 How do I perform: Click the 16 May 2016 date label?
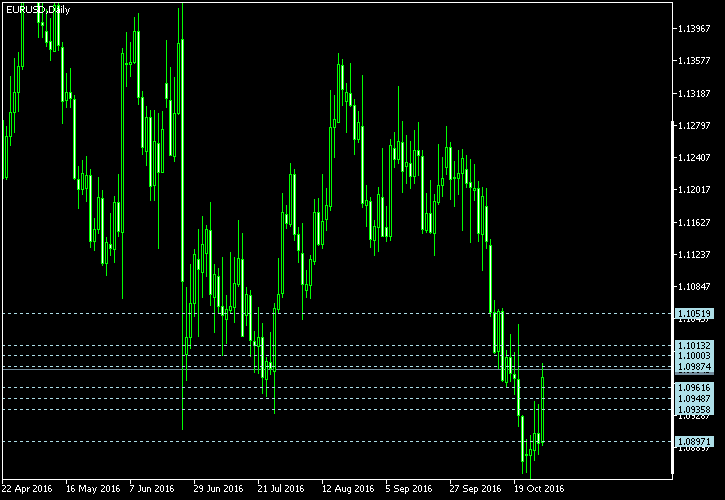[93, 488]
